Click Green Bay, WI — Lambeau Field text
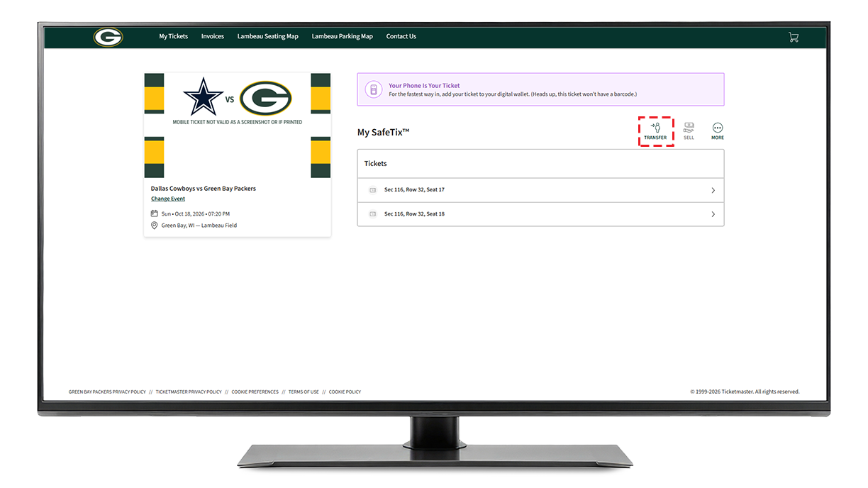Viewport: 868px width, 488px height. point(199,226)
